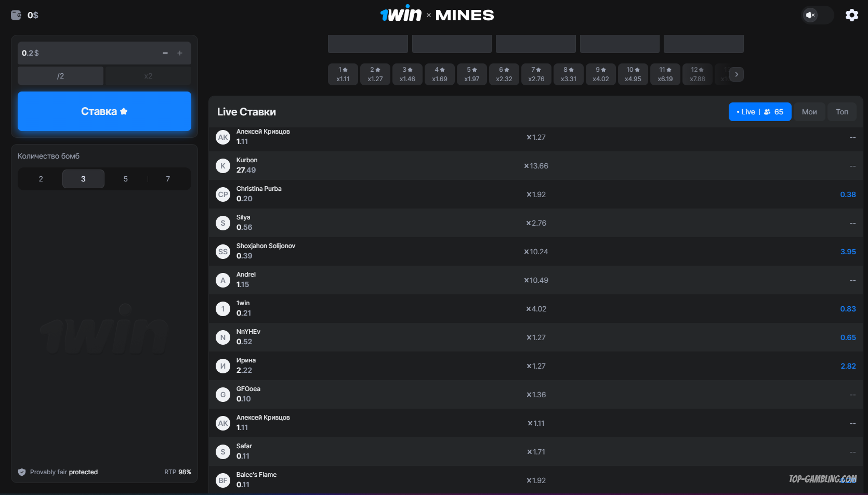Click the 1 avatar for 1win
This screenshot has height=495, width=868.
(223, 309)
